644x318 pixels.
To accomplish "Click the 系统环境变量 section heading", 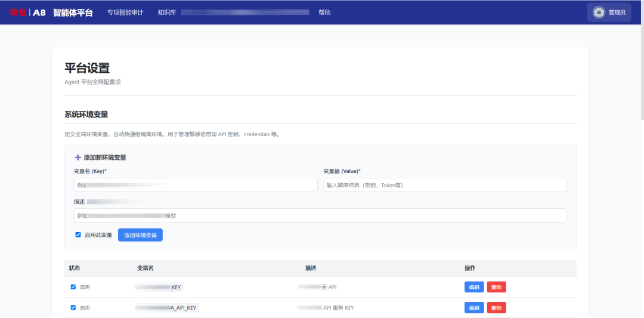I will (x=86, y=115).
